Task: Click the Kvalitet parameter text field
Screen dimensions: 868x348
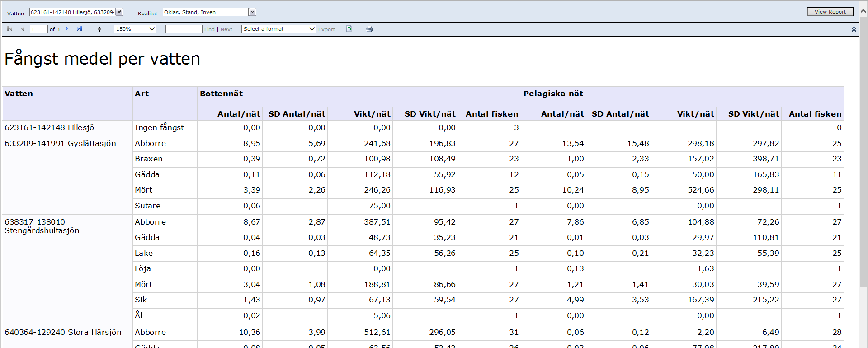Action: pyautogui.click(x=206, y=12)
